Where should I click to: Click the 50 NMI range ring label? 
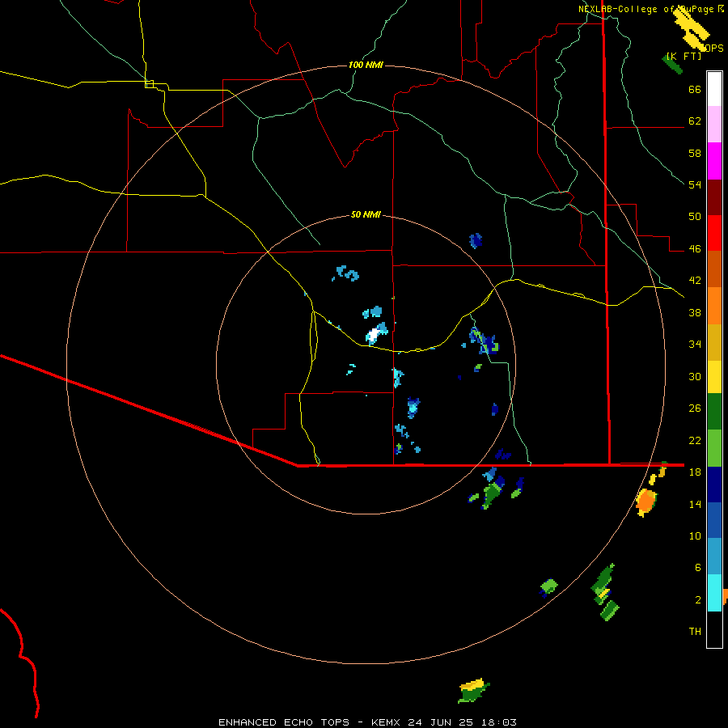(x=366, y=214)
